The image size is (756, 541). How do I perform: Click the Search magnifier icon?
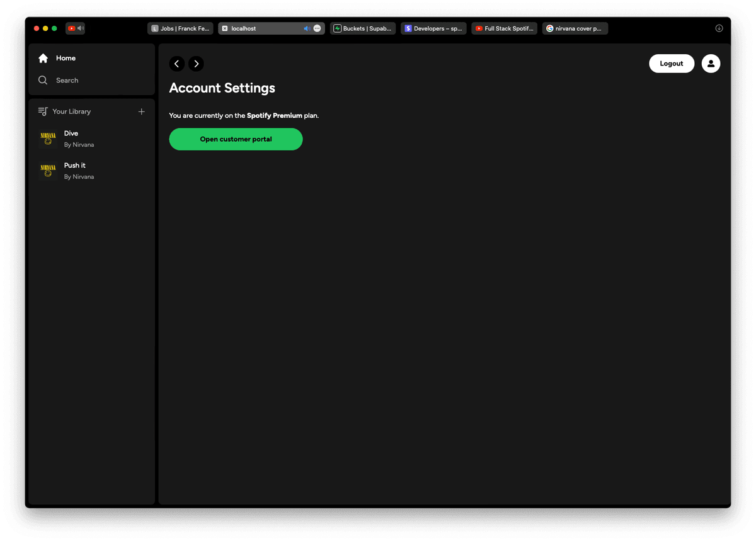pos(43,80)
